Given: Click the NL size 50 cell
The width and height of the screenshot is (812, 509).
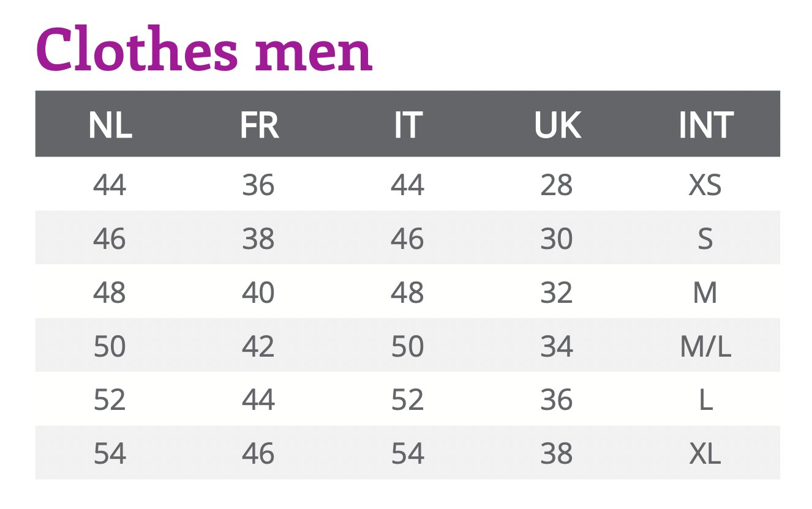Looking at the screenshot, I should click(110, 346).
